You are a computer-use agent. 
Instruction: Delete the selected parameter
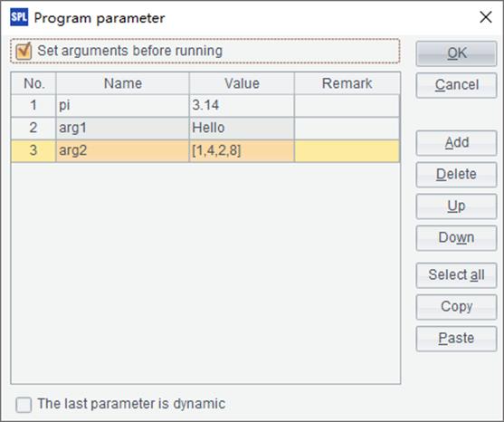(456, 175)
